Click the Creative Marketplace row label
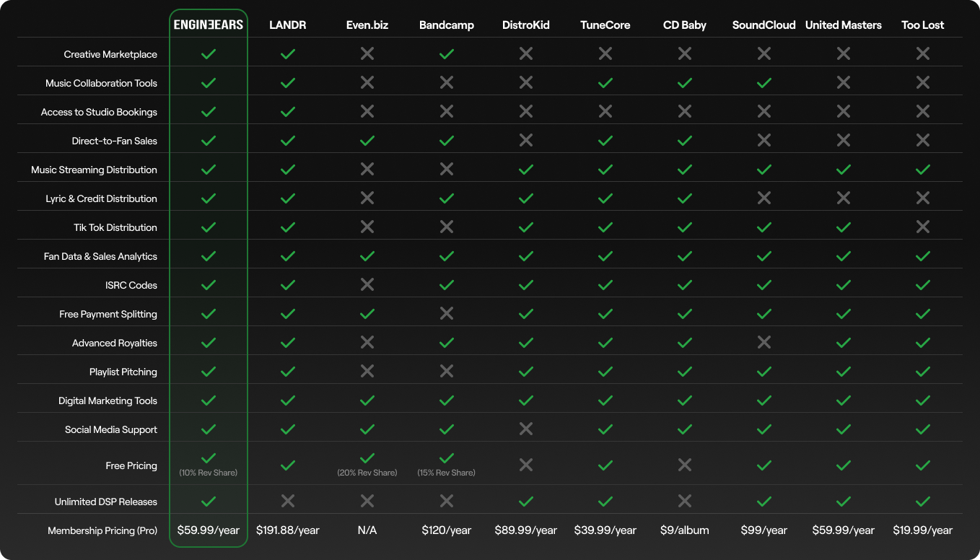980x560 pixels. [x=110, y=54]
